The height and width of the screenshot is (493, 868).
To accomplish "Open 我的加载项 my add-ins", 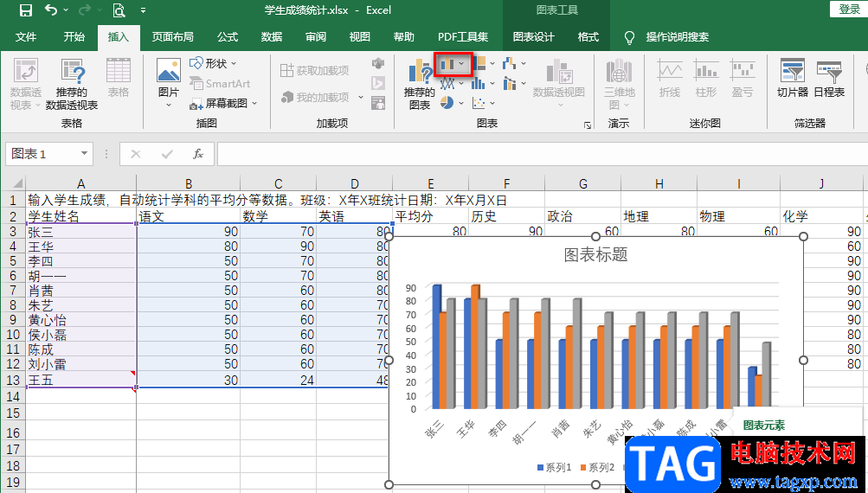I will click(322, 98).
